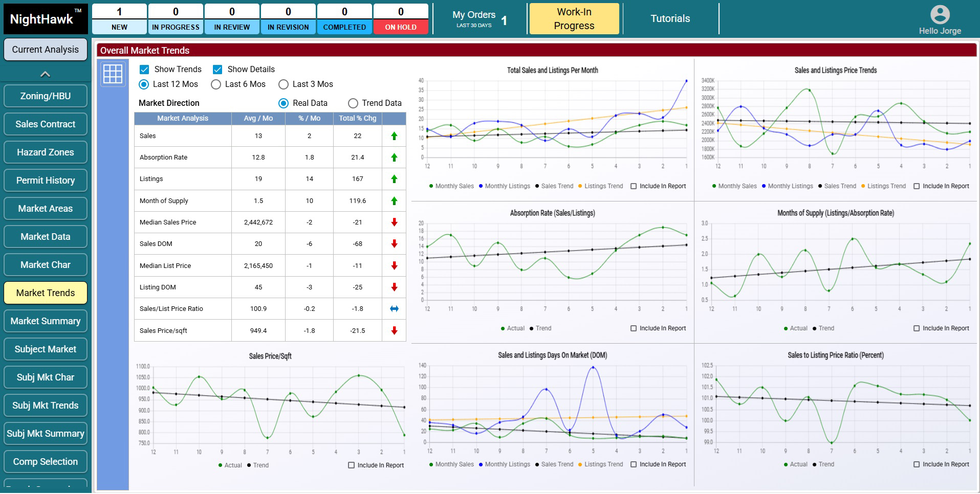Select the Last 6 Mos radio button

tap(216, 84)
